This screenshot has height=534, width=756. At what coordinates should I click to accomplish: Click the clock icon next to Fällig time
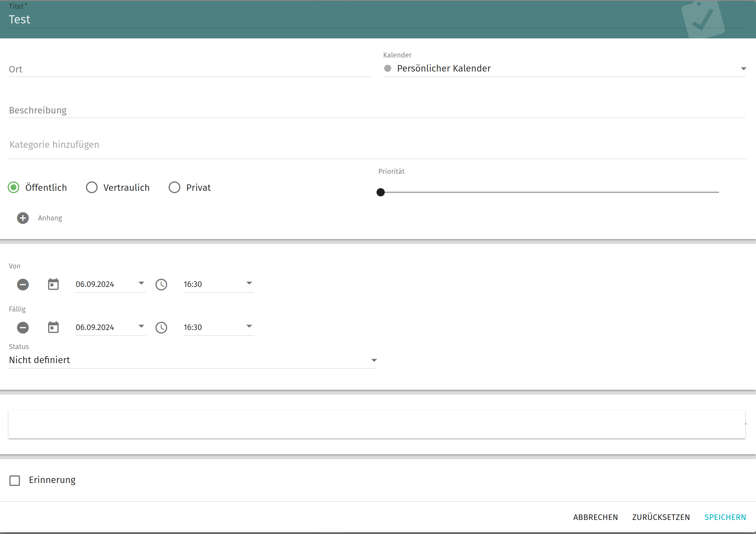[x=161, y=328]
